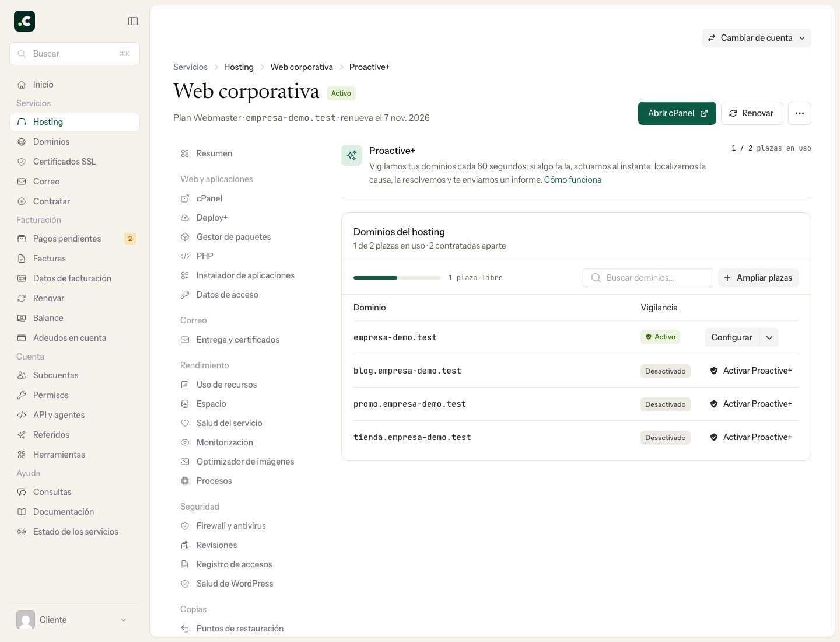
Task: Open the Cómo funciona link
Action: [x=573, y=180]
